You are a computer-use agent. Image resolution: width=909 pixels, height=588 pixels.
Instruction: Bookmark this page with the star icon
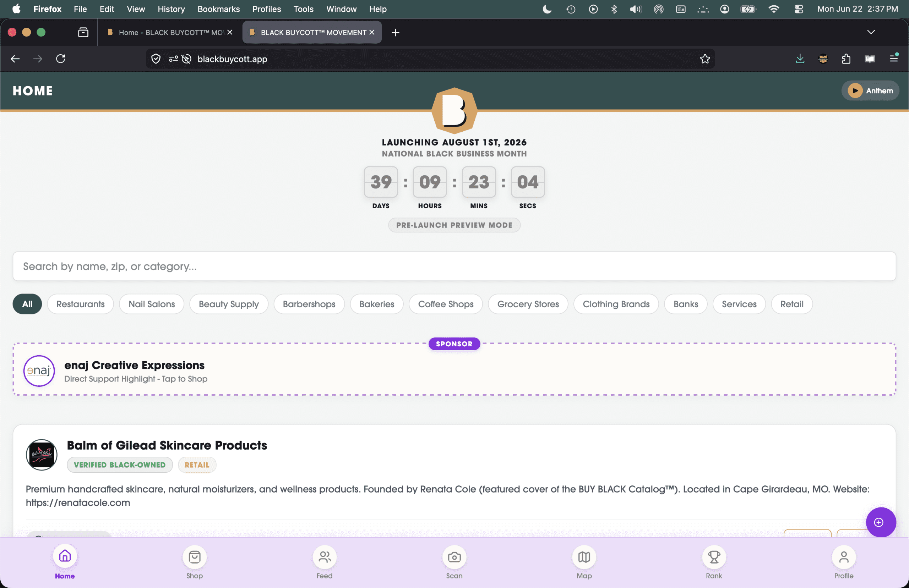pos(705,59)
